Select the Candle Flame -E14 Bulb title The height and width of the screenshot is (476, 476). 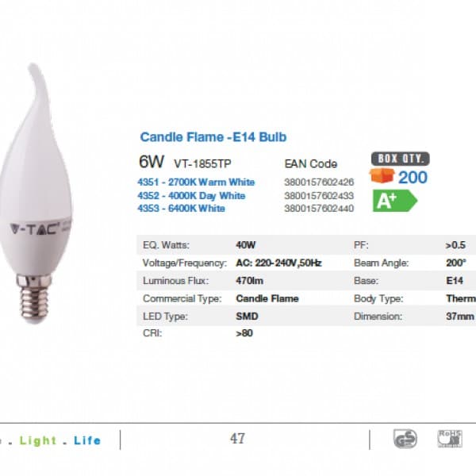(x=213, y=137)
